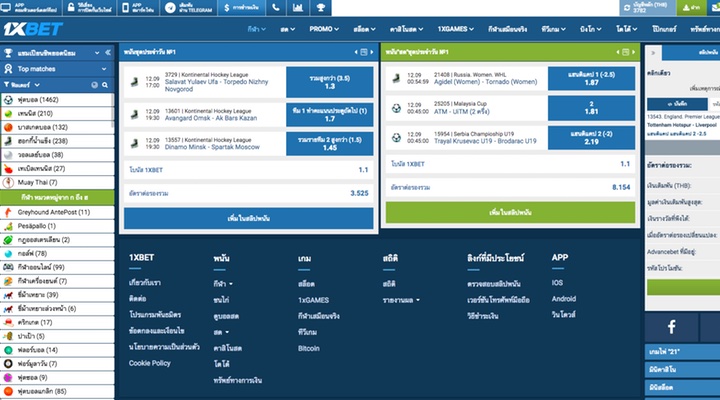Go to next accumulator in green panel
Viewport: 720px width, 400px height.
click(634, 52)
